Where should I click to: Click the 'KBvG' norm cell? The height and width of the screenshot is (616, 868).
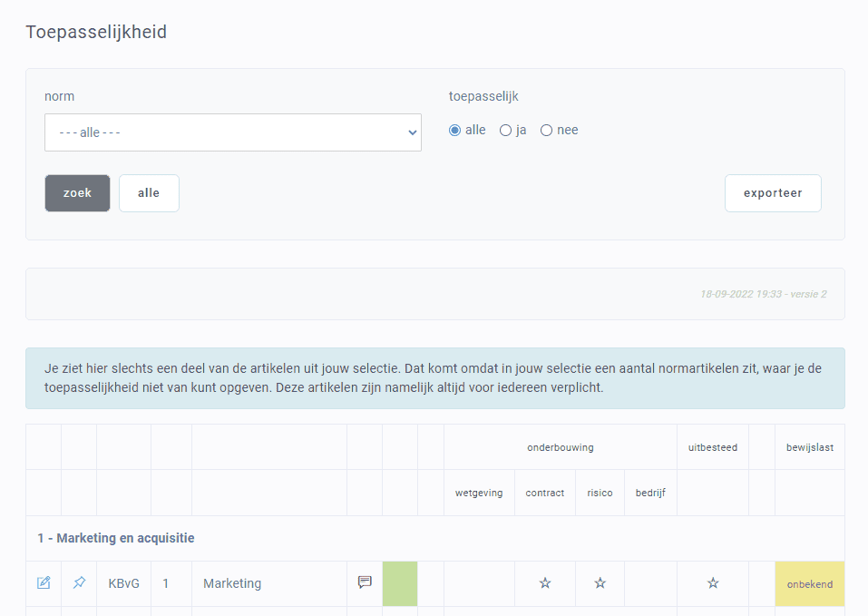coord(124,583)
